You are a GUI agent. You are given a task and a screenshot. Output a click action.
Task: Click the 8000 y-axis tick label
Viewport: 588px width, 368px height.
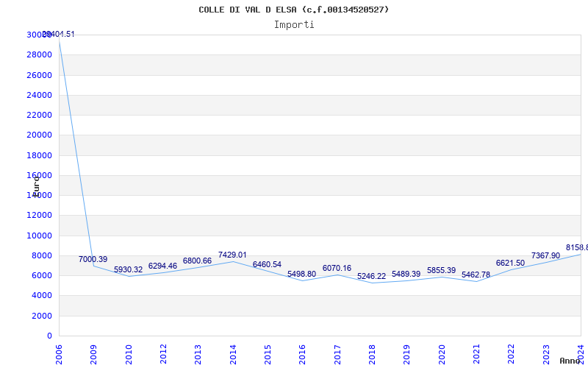point(42,255)
